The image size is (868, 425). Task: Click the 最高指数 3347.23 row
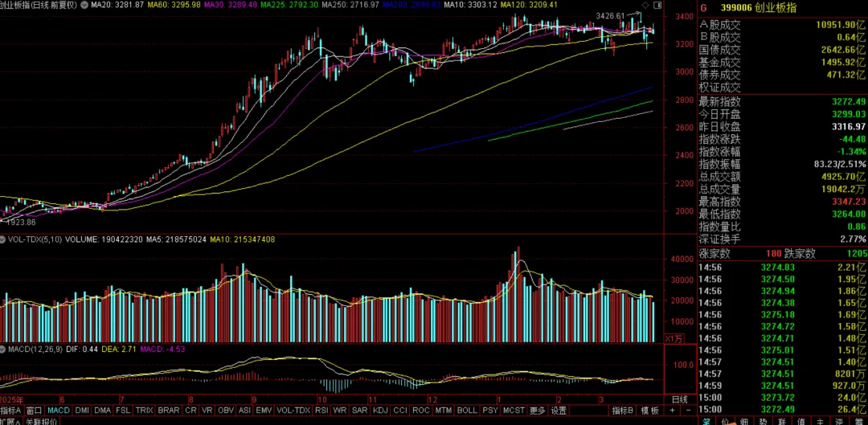click(x=782, y=202)
